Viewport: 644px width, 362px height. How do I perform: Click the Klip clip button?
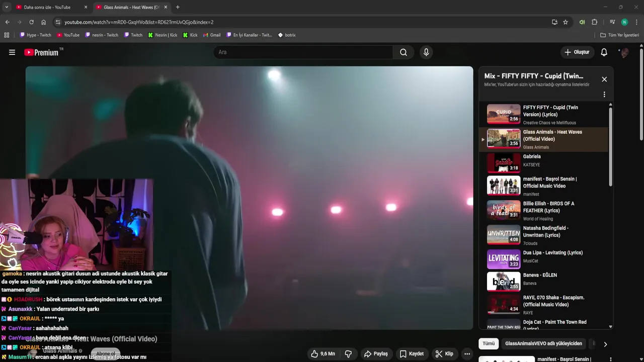coord(444,354)
